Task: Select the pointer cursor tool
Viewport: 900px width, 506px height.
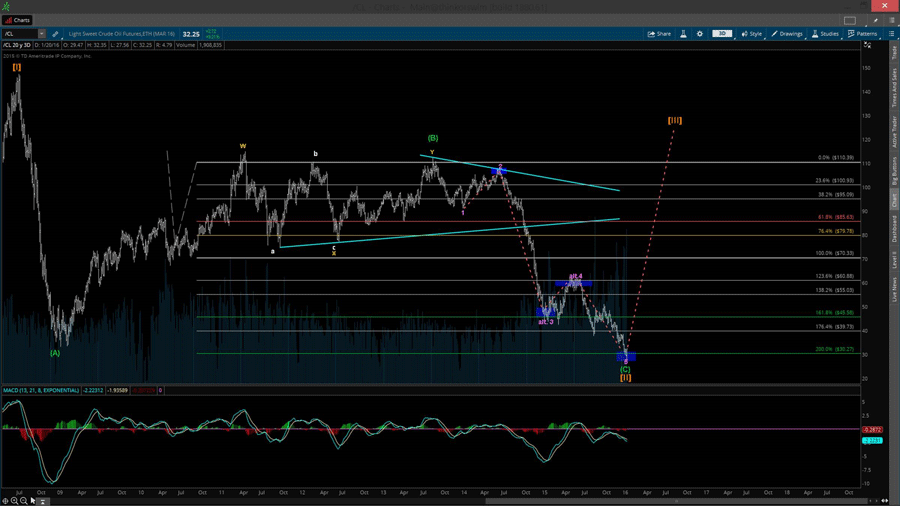Action: click(x=32, y=501)
